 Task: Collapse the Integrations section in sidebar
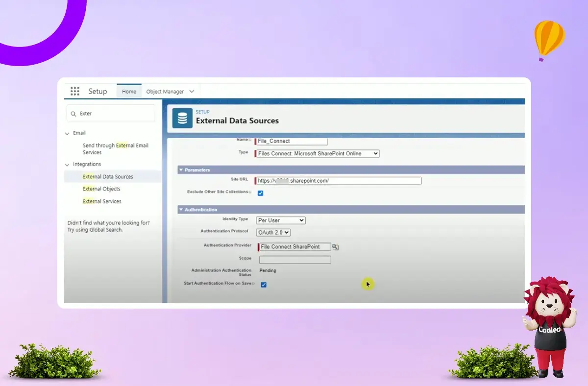coord(67,165)
